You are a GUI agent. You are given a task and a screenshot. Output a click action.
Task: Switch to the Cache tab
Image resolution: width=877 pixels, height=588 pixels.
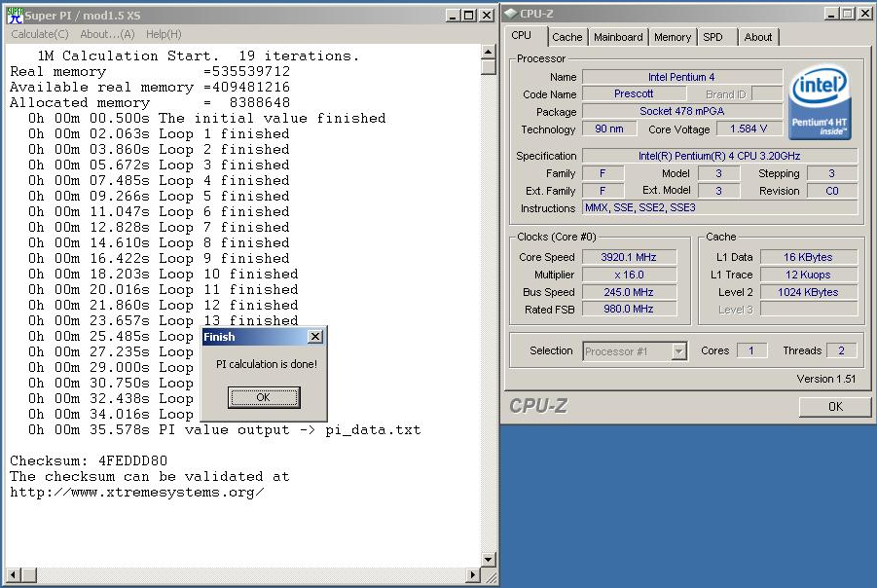(x=567, y=37)
